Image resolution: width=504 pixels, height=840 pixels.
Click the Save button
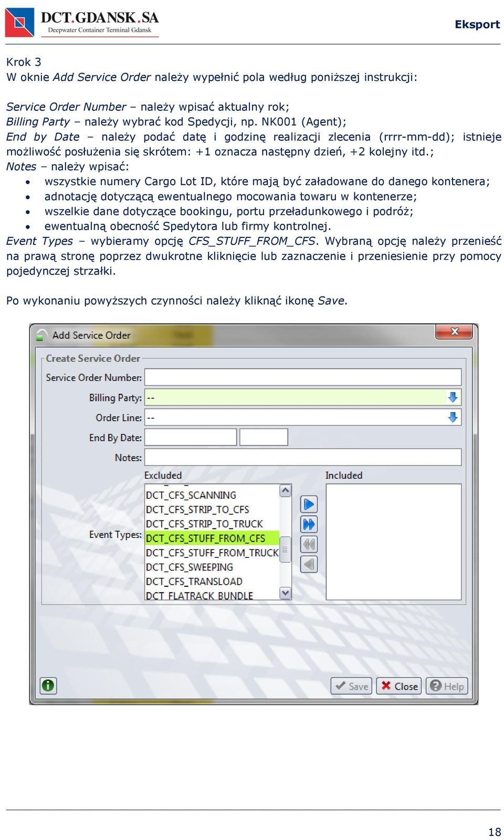[352, 686]
